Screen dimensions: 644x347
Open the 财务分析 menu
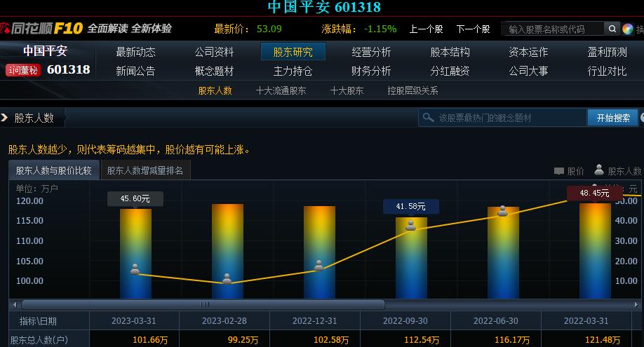tap(371, 71)
